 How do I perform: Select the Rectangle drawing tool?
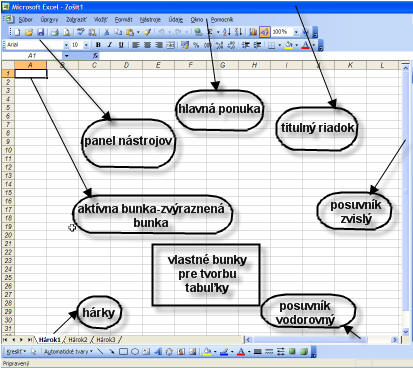click(124, 351)
